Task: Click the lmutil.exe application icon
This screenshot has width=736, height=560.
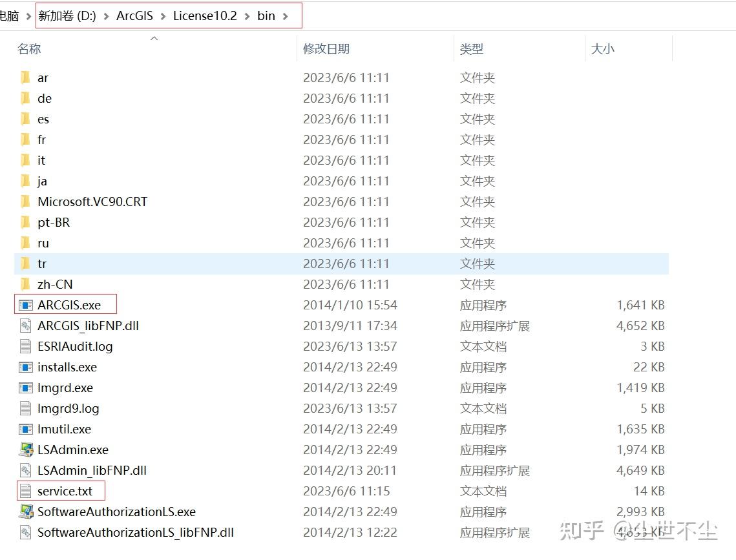Action: click(25, 429)
